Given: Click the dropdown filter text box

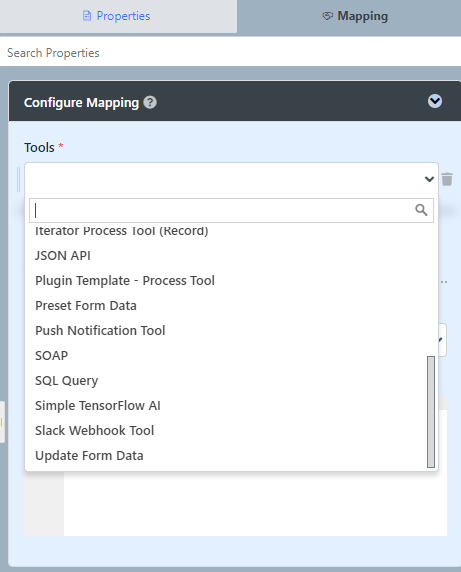Looking at the screenshot, I should tap(231, 210).
